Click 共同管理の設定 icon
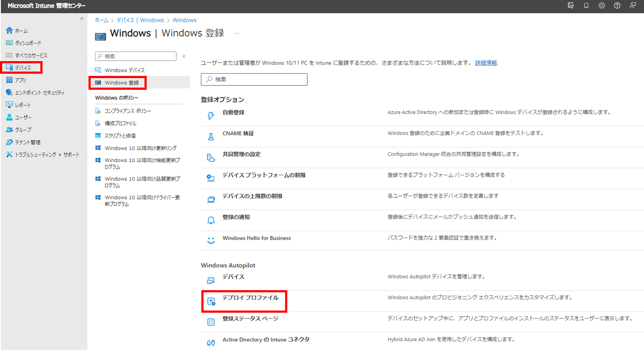Viewport: 644px width, 350px height. pyautogui.click(x=211, y=157)
